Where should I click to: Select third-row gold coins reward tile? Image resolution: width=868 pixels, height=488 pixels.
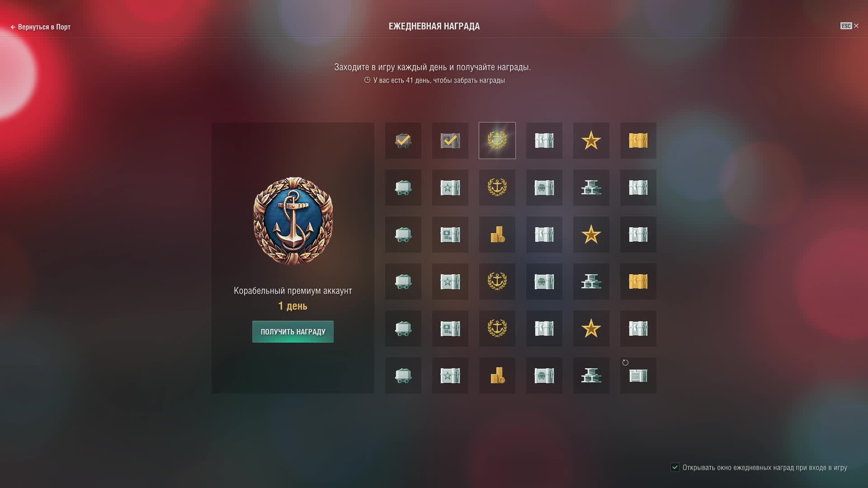coord(497,235)
